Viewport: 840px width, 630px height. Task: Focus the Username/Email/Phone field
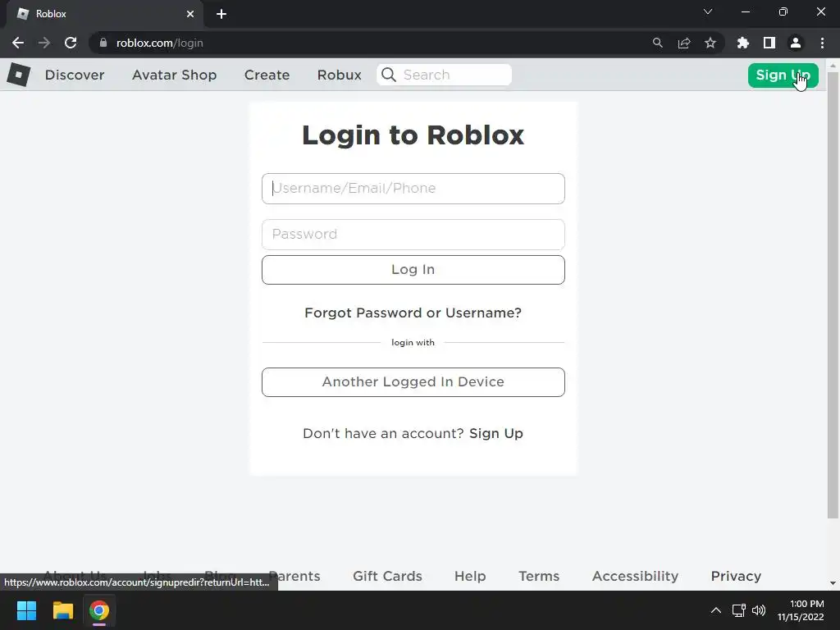(413, 189)
